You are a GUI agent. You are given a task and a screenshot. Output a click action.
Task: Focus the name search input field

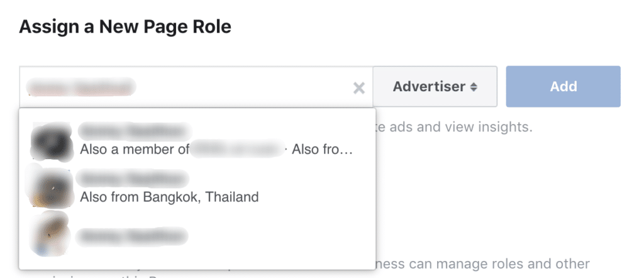click(x=189, y=87)
